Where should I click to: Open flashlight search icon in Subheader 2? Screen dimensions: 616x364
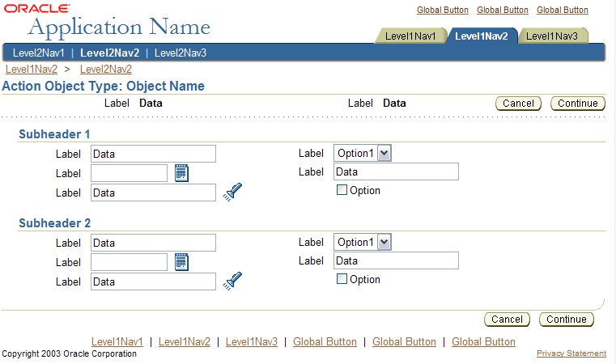pos(232,281)
